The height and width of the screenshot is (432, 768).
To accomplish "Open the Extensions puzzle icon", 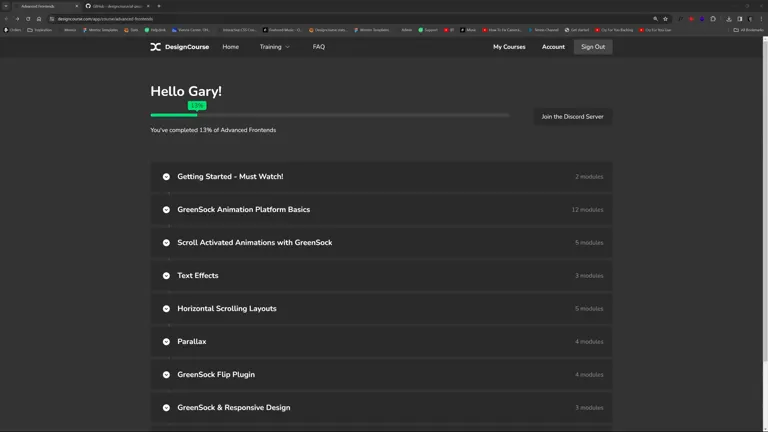I will [713, 19].
